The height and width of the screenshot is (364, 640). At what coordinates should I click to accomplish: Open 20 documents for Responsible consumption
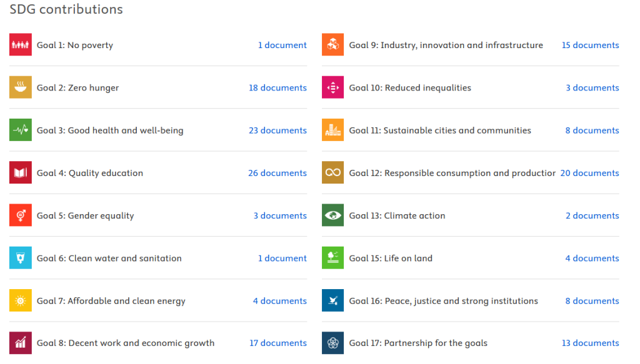[589, 173]
